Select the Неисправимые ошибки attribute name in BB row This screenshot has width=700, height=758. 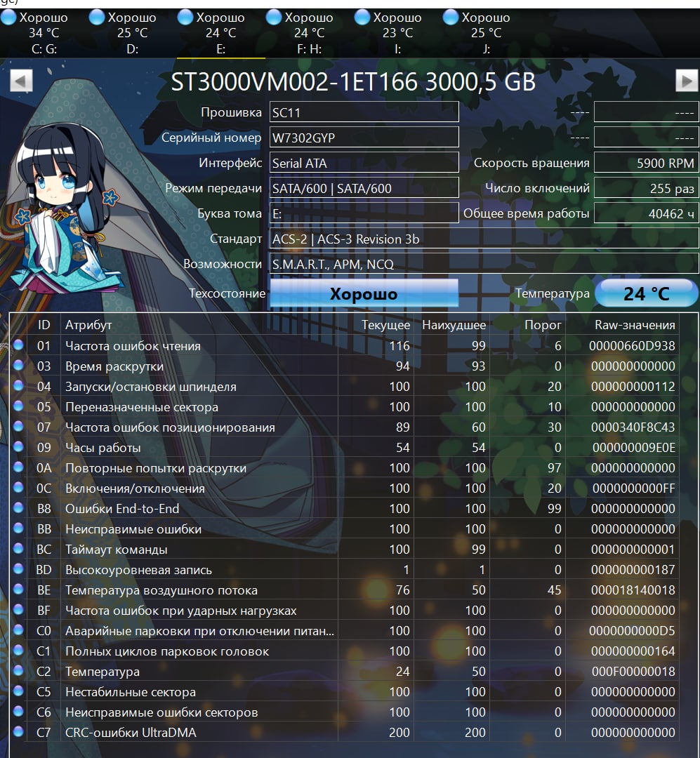pos(133,529)
